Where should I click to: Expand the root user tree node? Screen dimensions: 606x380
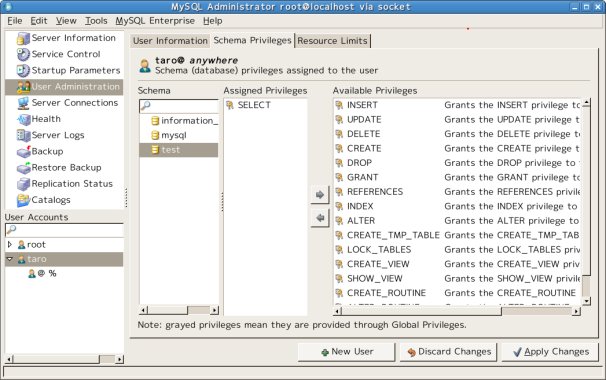10,244
